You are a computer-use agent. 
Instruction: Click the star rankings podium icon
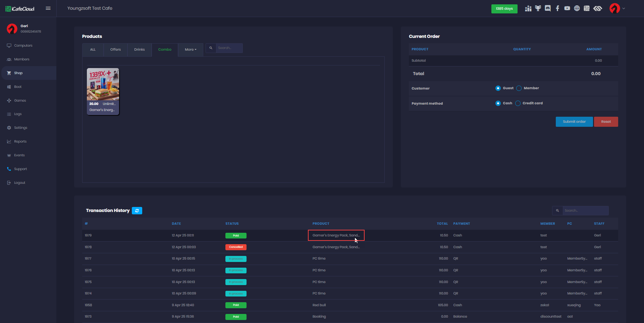[x=528, y=8]
